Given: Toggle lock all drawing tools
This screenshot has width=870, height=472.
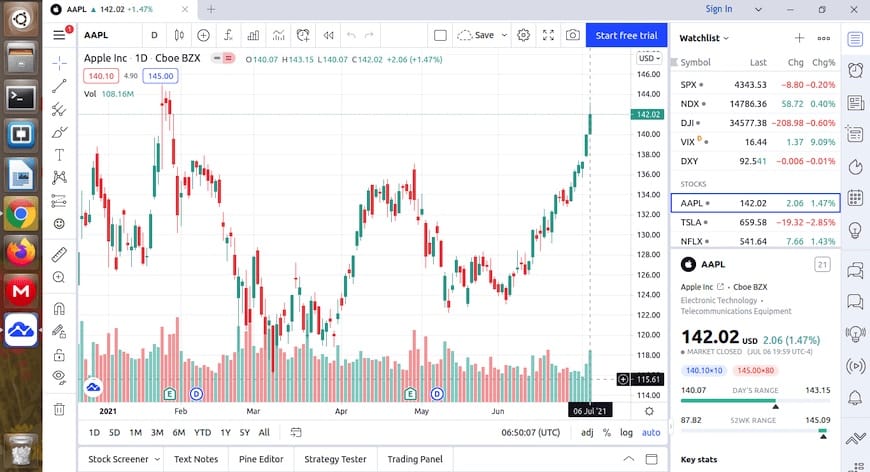Looking at the screenshot, I should tap(59, 354).
